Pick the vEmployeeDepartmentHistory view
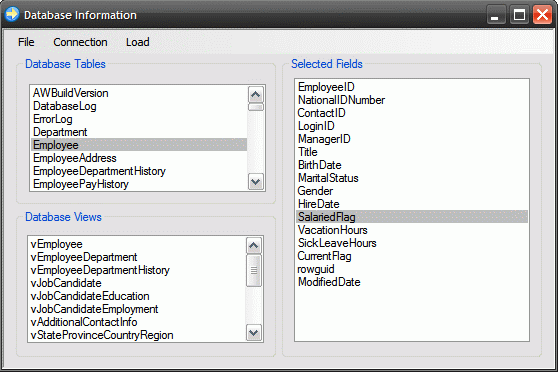Image resolution: width=558 pixels, height=372 pixels. (137, 270)
